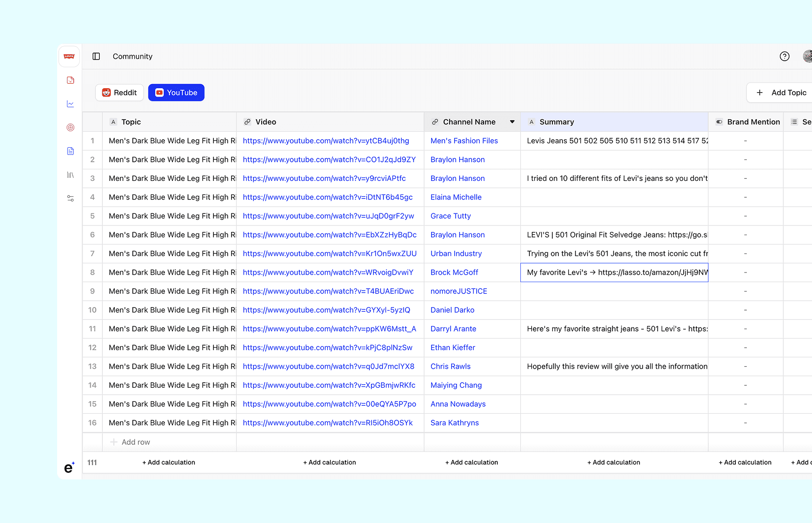Viewport: 812px width, 523px height.
Task: Open video link ending iDtNT6b45gc
Action: pyautogui.click(x=328, y=197)
